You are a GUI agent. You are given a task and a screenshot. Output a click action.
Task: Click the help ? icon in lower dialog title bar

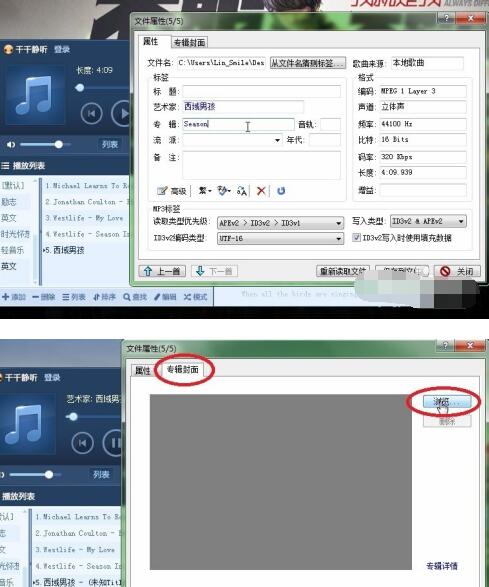tap(445, 346)
